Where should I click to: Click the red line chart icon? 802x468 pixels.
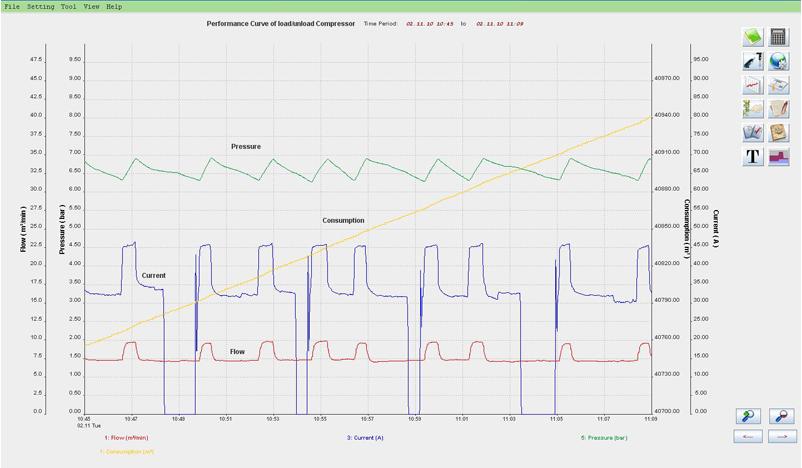click(753, 85)
